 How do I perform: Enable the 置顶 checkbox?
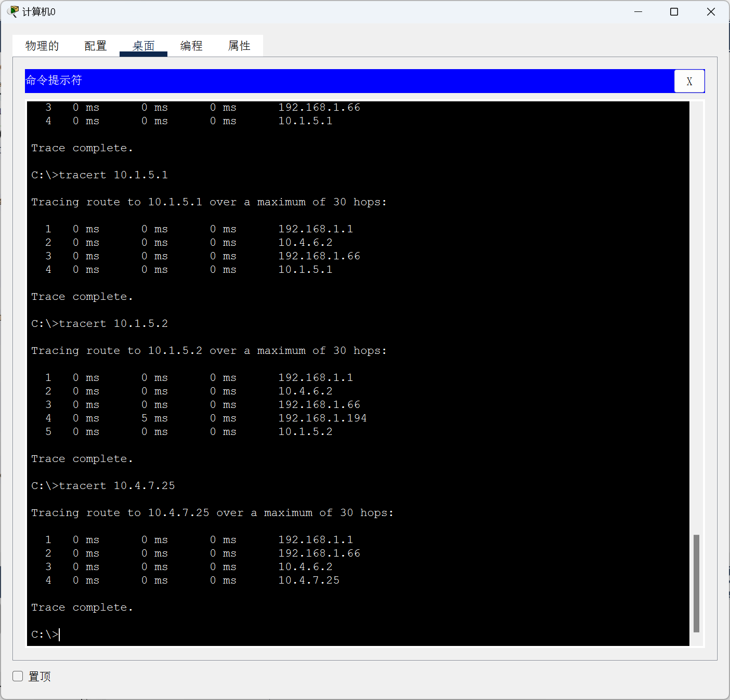18,676
